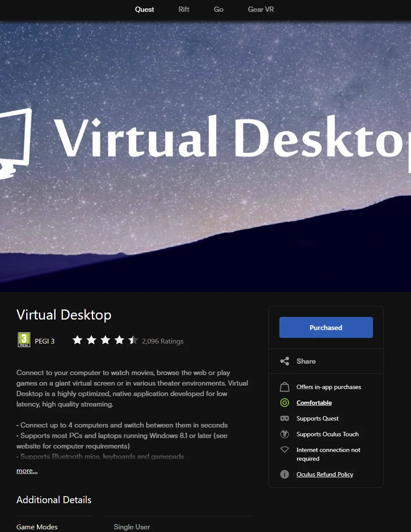Click the Virtual Desktop banner image
The image size is (411, 532).
pyautogui.click(x=205, y=156)
